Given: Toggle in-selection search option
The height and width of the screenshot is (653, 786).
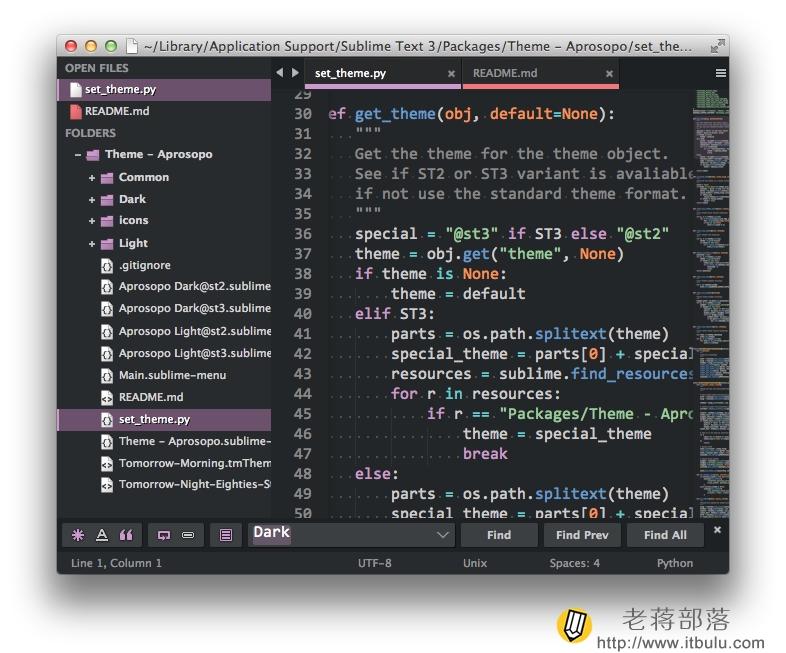Looking at the screenshot, I should [188, 535].
